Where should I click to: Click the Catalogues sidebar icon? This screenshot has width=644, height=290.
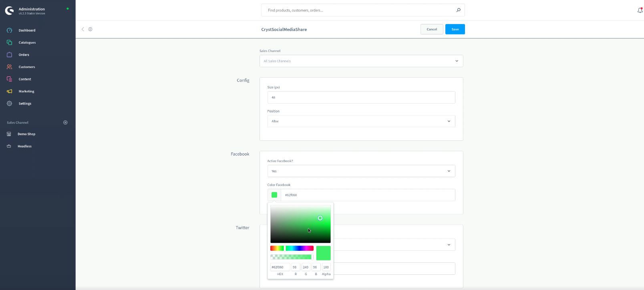tap(9, 42)
